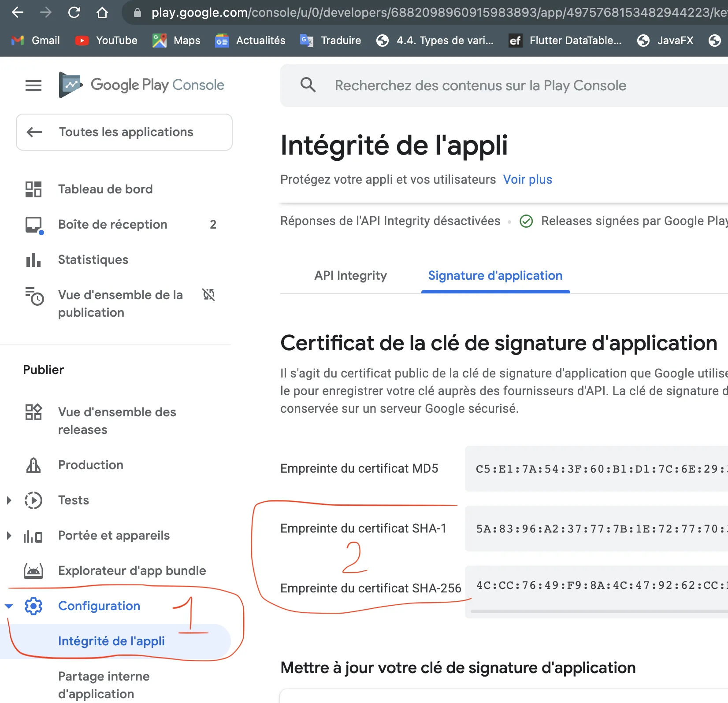Open Partage interne d'application
The width and height of the screenshot is (728, 703).
104,685
